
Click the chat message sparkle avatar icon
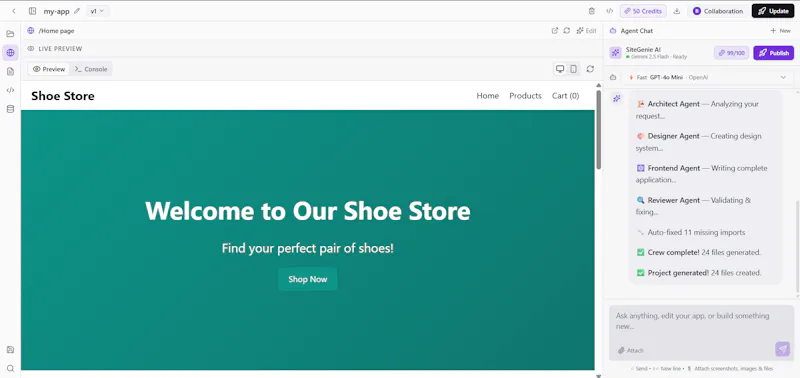617,98
